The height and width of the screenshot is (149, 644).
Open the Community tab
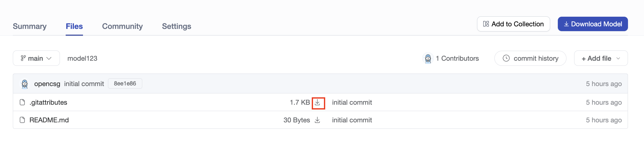[122, 26]
